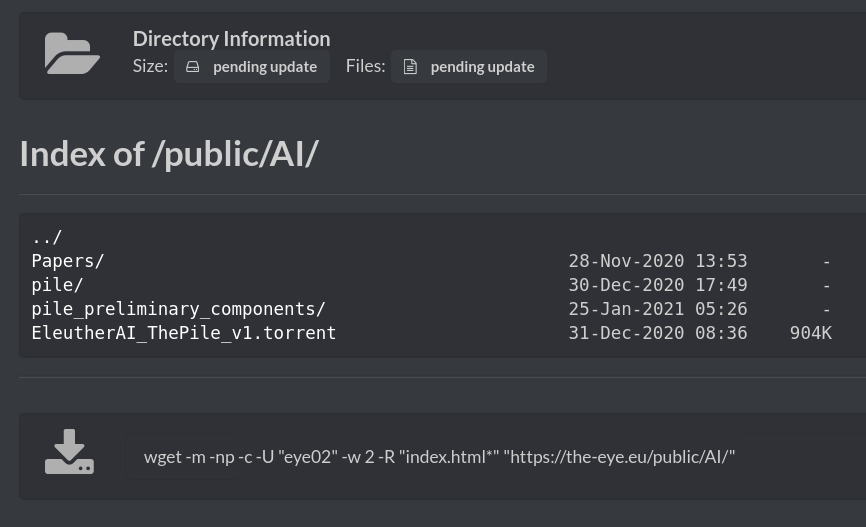Click the Files pending update badge
This screenshot has width=866, height=527.
469,67
